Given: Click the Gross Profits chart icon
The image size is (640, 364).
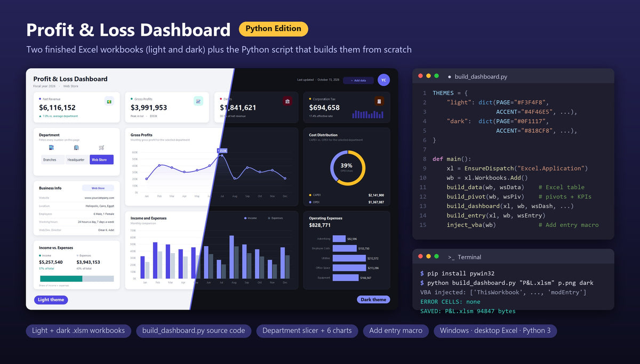Looking at the screenshot, I should (198, 101).
